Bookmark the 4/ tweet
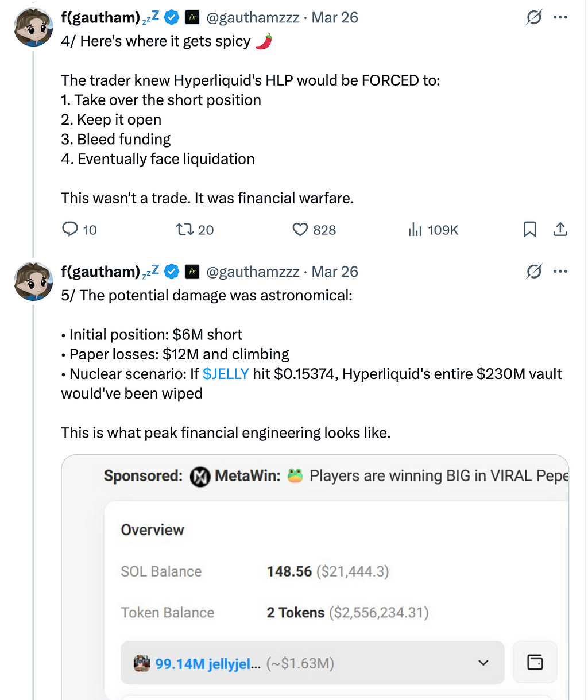 pos(530,230)
